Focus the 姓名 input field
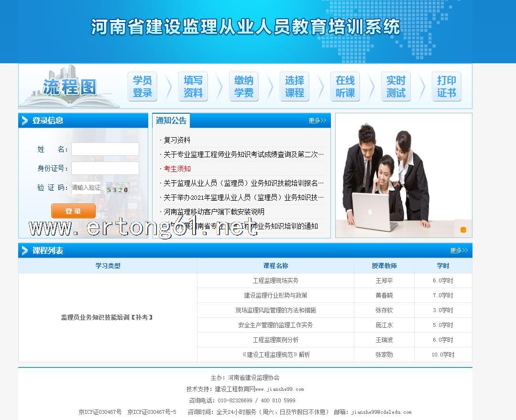This screenshot has height=420, width=516. click(105, 149)
